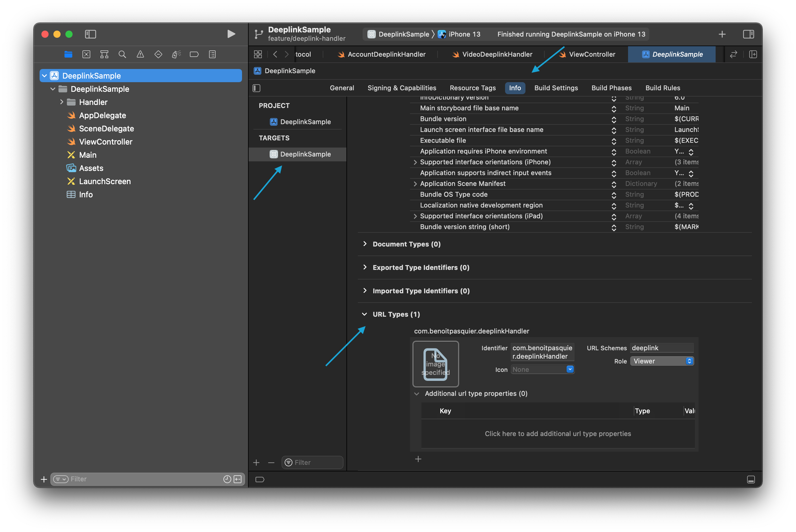
Task: Open the Breakpoint navigator icon
Action: coord(194,54)
